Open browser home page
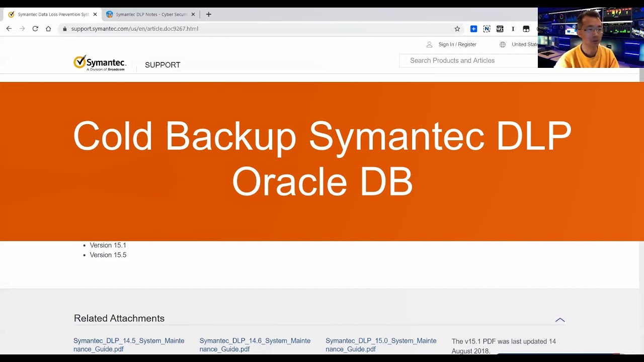 pyautogui.click(x=48, y=29)
